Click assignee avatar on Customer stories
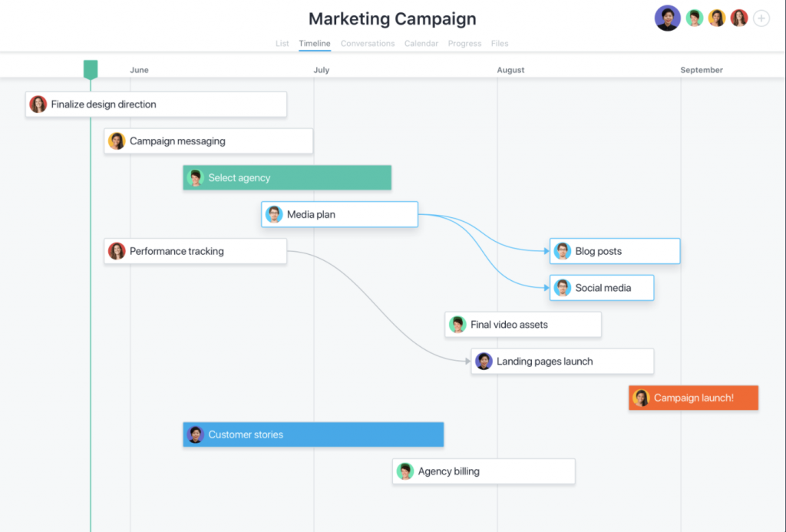The height and width of the screenshot is (532, 786). click(195, 435)
